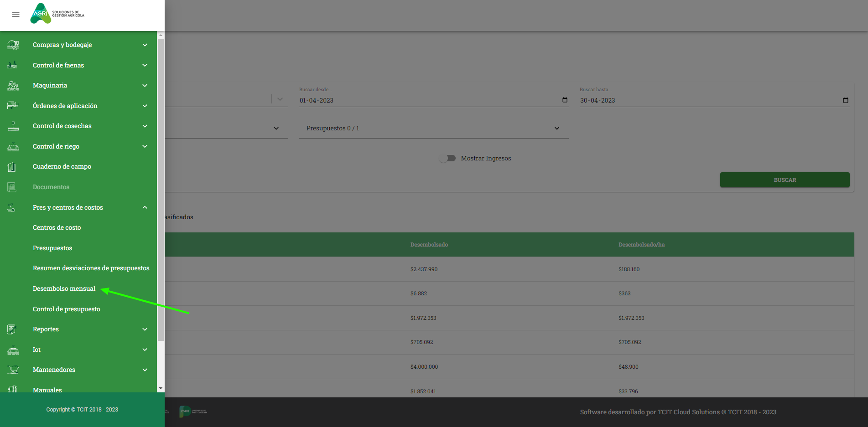Click the Órdenes de aplicación icon
Screen dimensions: 868x427
tap(13, 106)
